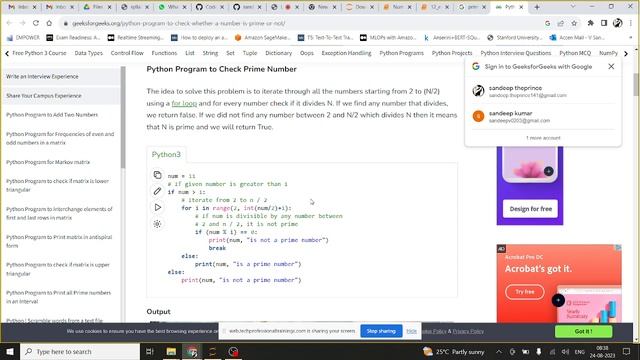Open the Stanford University bookmark
Viewport: 640px width, 360px height.
coord(514,38)
